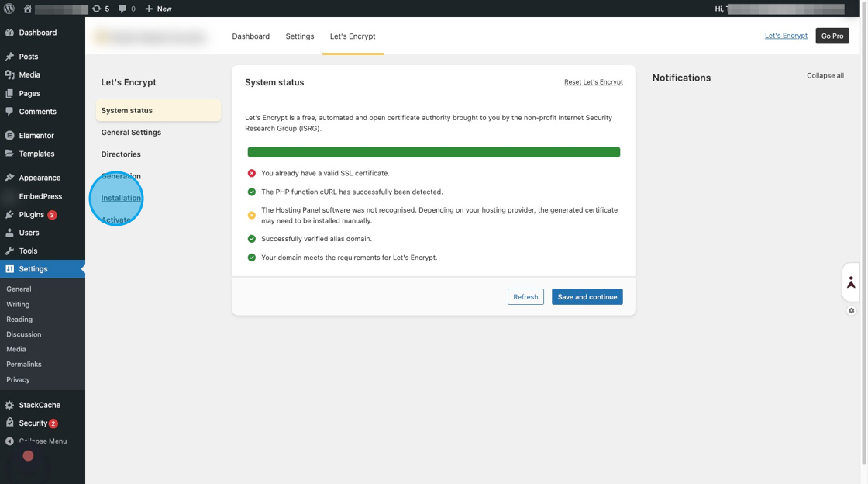868x484 pixels.
Task: Click the plus New icon in admin bar
Action: click(148, 9)
